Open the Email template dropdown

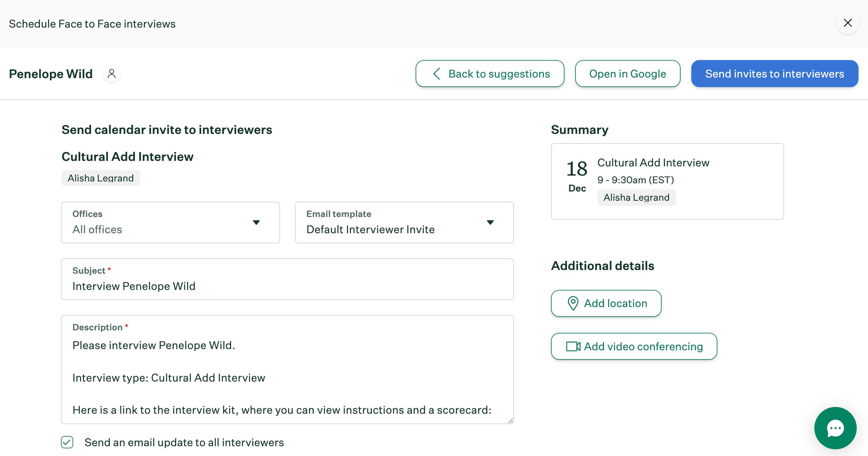tap(404, 222)
